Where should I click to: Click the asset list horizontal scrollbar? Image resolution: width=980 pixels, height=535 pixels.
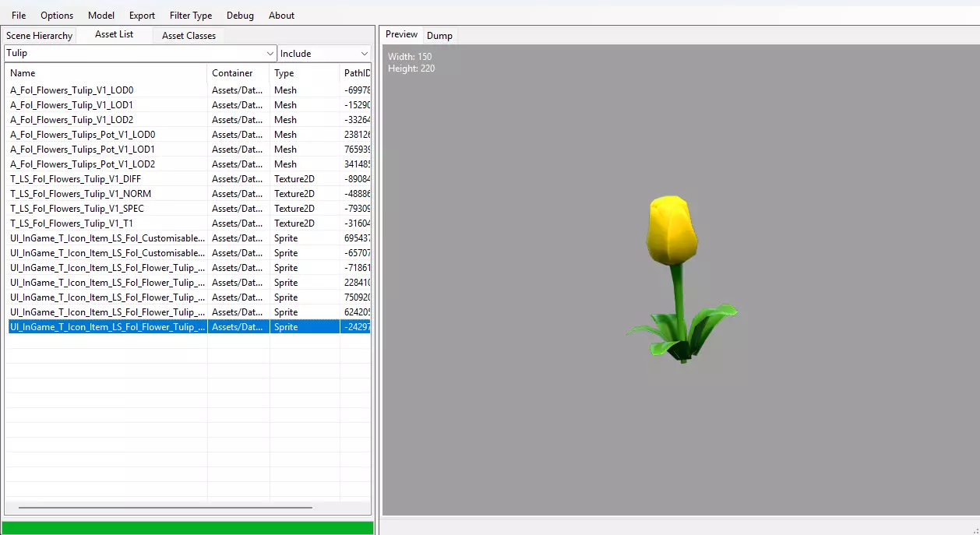click(164, 508)
